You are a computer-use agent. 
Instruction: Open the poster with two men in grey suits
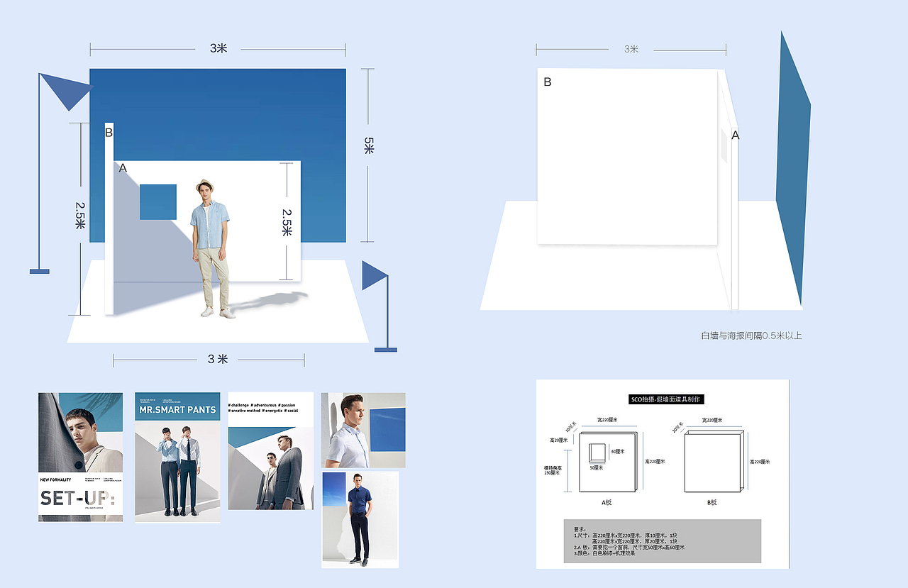pyautogui.click(x=270, y=450)
